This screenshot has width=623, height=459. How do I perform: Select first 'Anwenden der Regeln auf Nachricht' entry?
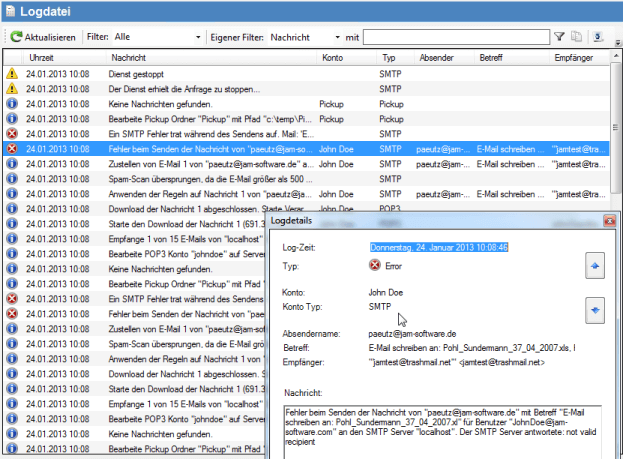coord(210,194)
